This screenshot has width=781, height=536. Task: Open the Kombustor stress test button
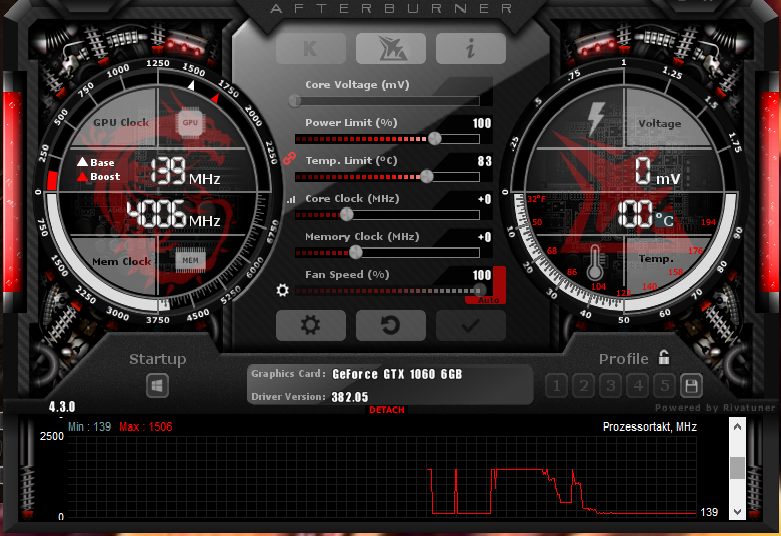click(311, 49)
